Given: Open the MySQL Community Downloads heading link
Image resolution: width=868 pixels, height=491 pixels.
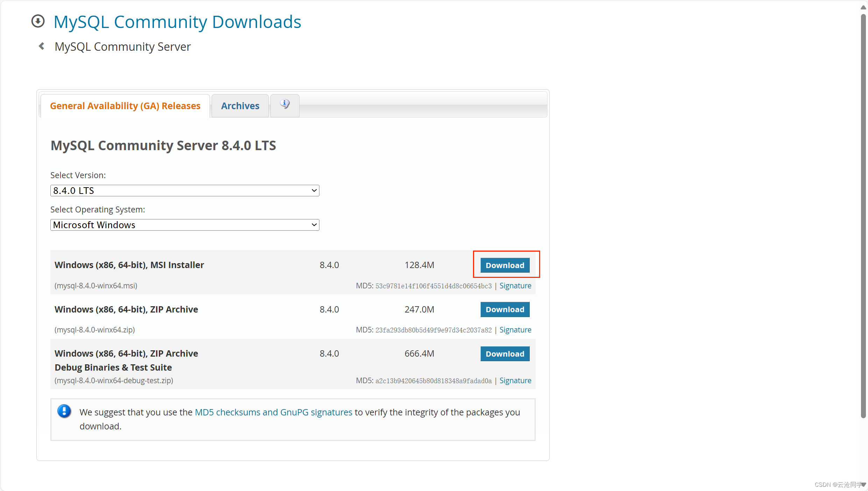Looking at the screenshot, I should (x=177, y=21).
